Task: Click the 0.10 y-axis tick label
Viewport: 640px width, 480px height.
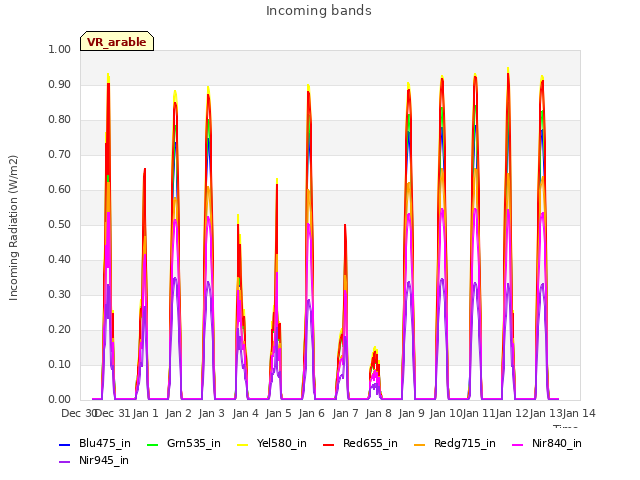Action: (60, 364)
